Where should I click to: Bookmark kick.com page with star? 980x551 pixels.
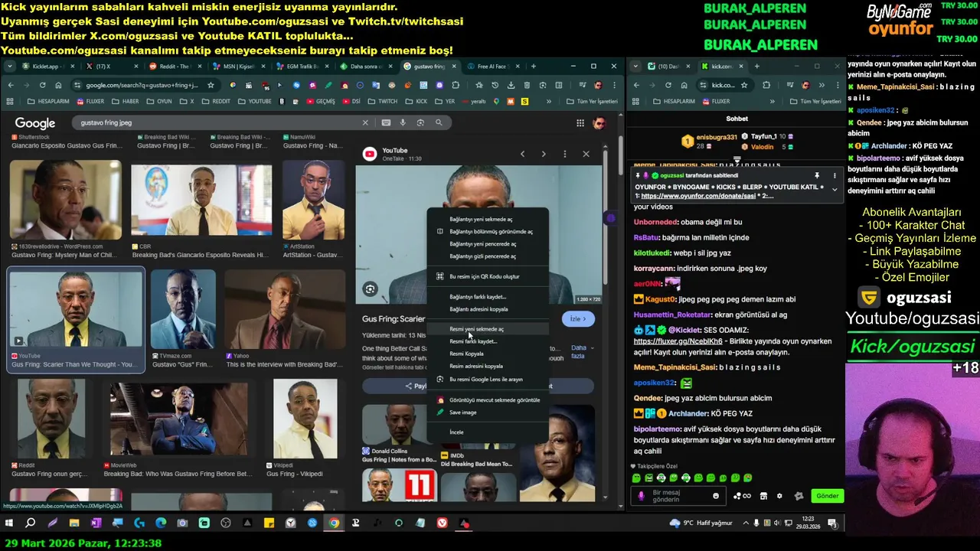coord(743,85)
